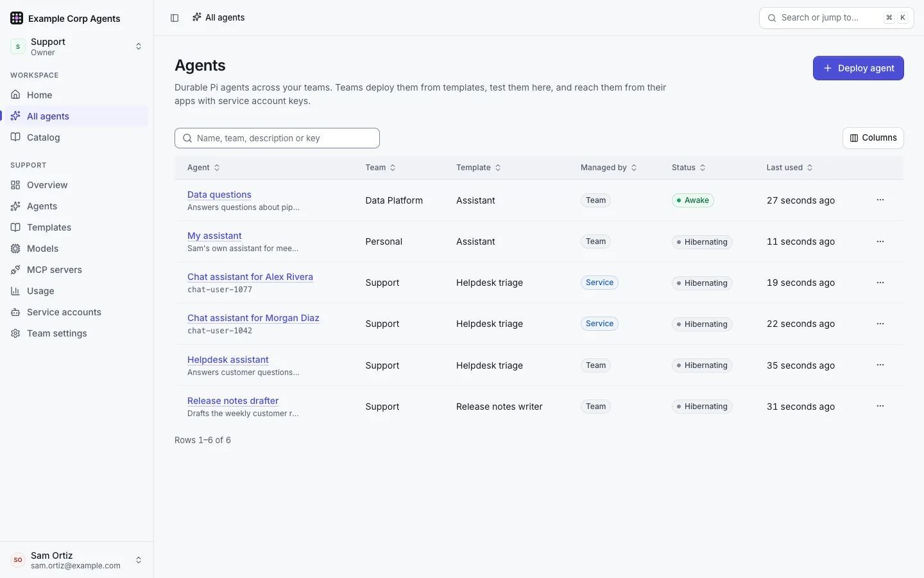This screenshot has height=578, width=924.
Task: Expand the Support team switcher
Action: 77,46
